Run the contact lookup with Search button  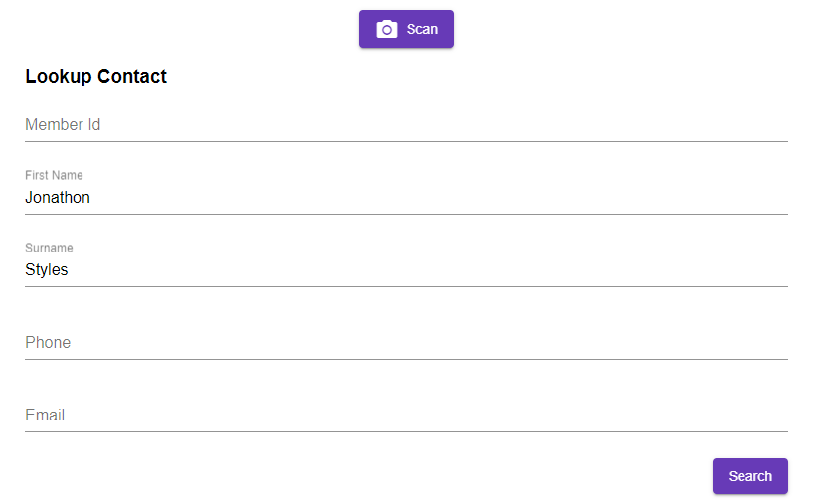(x=749, y=476)
